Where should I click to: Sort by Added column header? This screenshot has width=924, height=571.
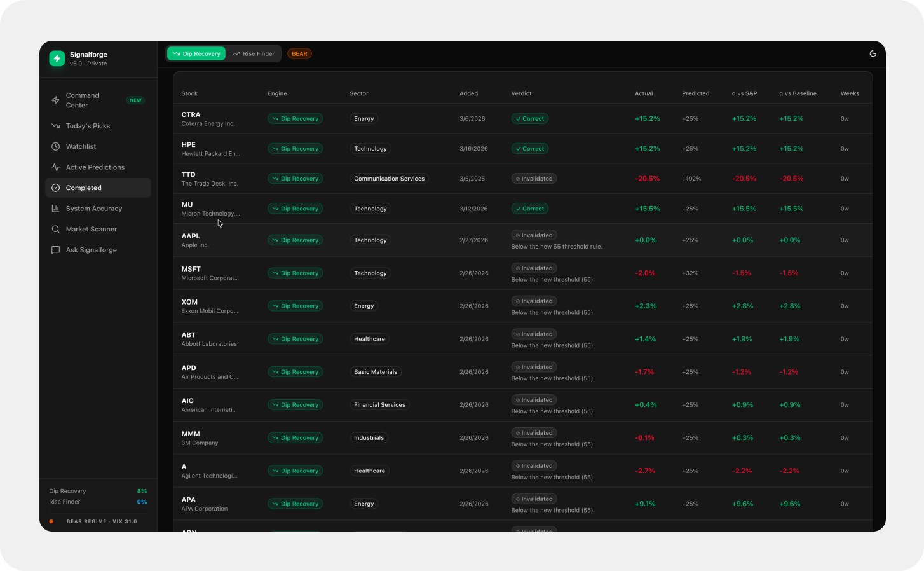click(469, 93)
